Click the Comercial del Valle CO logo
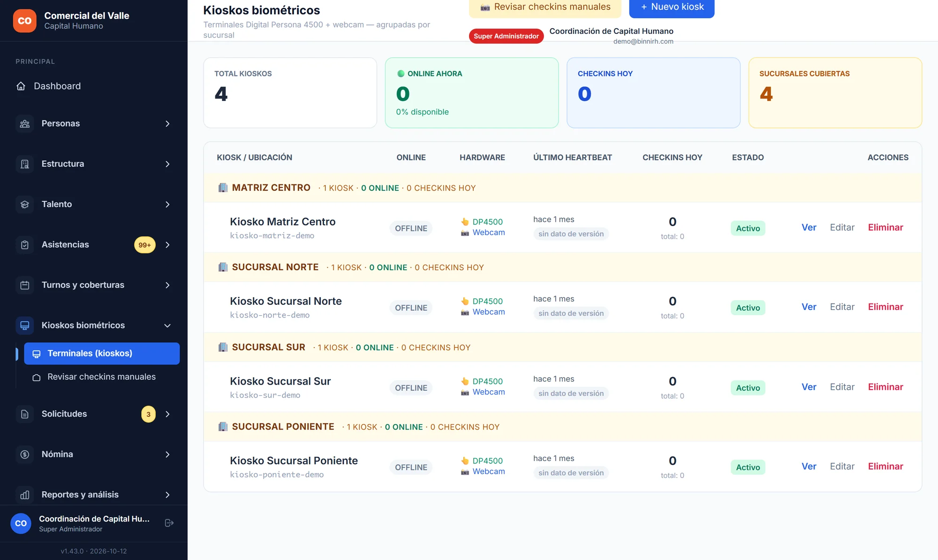 [24, 21]
